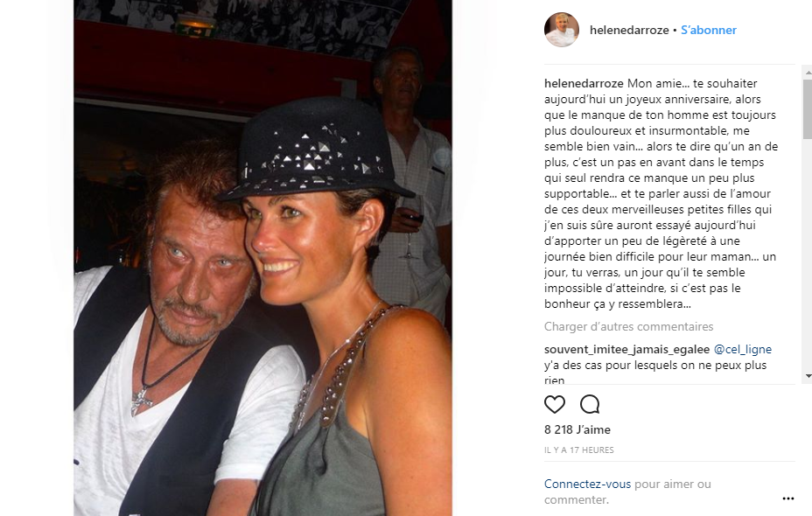Like the post with the heart icon
Image resolution: width=812 pixels, height=516 pixels.
554,404
